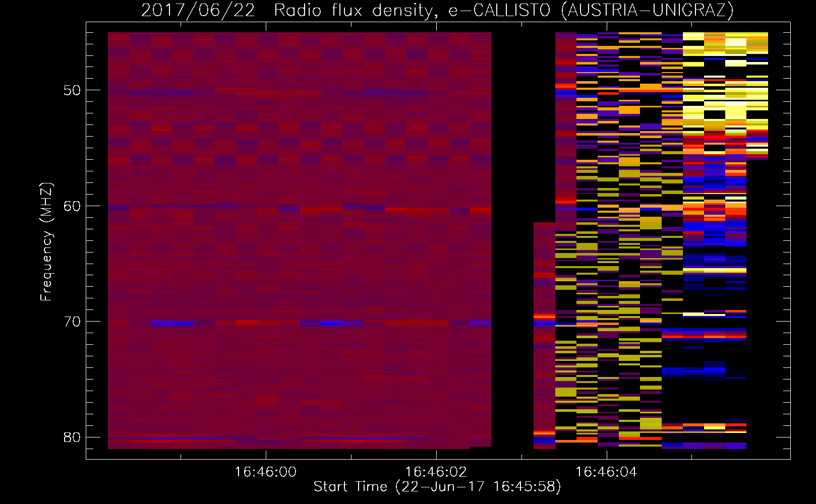Click the '70' frequency axis label

(x=72, y=322)
